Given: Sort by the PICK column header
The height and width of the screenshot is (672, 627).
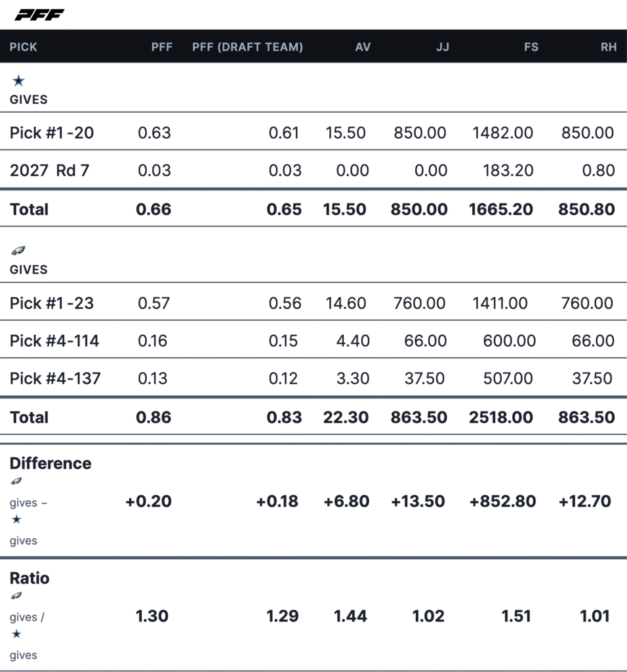Looking at the screenshot, I should point(24,47).
